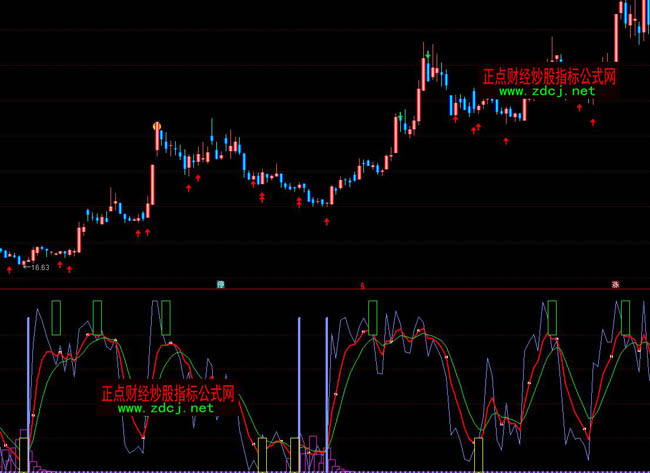Click the leftmost yellow rectangle at indicator bottom
The height and width of the screenshot is (473, 650).
coord(263,453)
